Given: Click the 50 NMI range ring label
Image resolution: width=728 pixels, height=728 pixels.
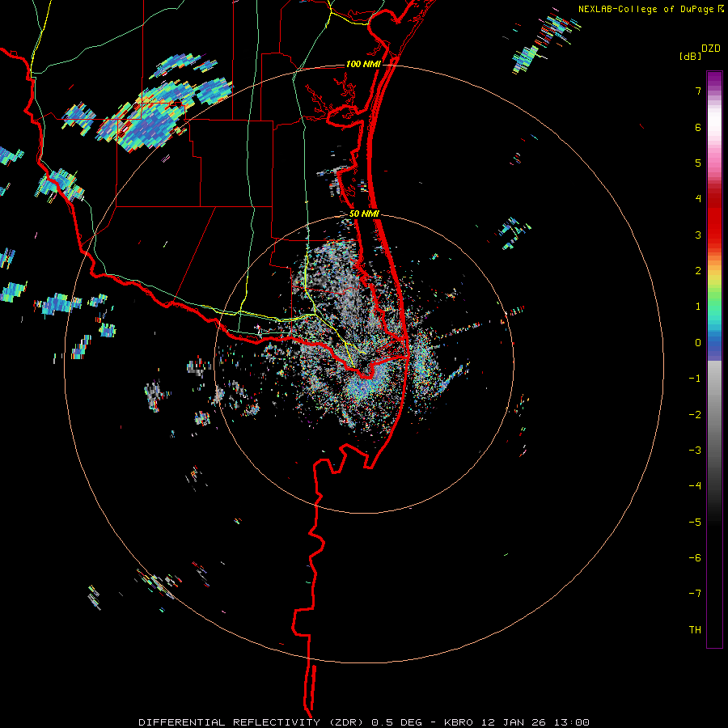Looking at the screenshot, I should point(364,214).
